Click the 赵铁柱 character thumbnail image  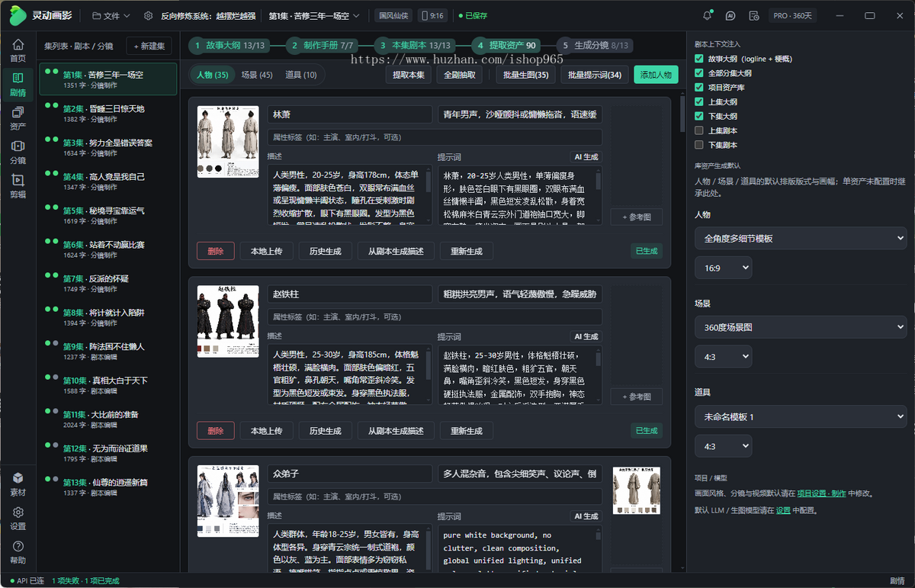pyautogui.click(x=227, y=322)
